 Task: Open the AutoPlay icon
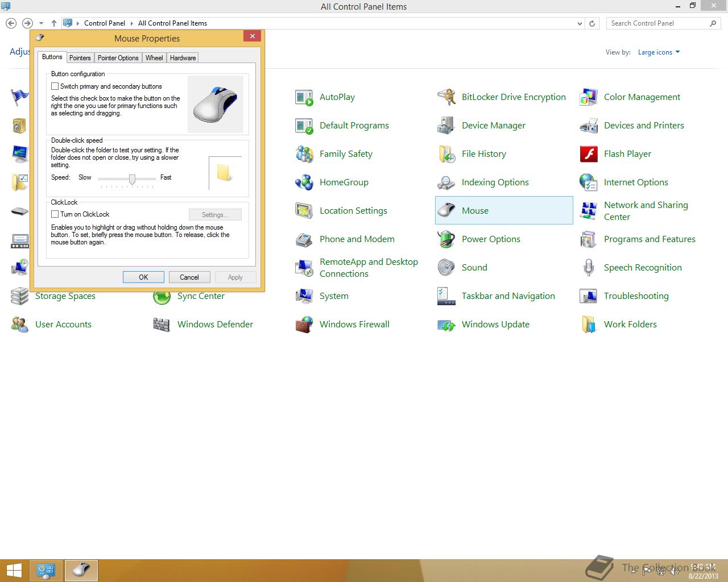[x=304, y=97]
